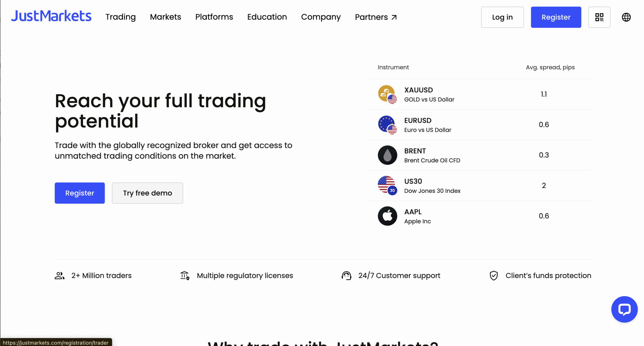Click the globe language selector icon

click(x=626, y=17)
